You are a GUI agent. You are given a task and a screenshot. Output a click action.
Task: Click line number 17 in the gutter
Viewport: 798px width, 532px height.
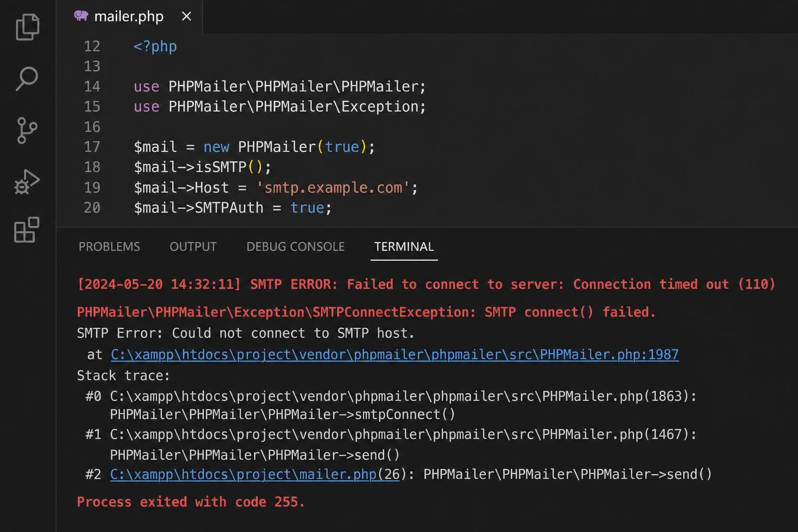(x=92, y=147)
